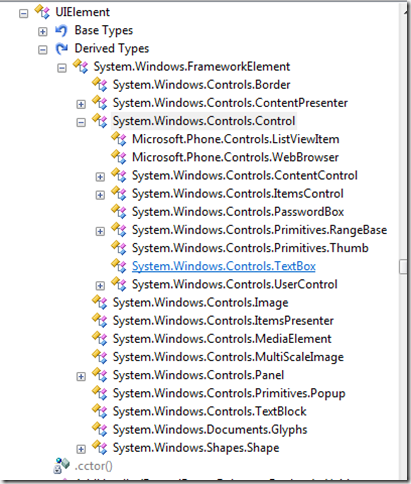The height and width of the screenshot is (484, 411).
Task: Click the Border class icon
Action: pyautogui.click(x=100, y=84)
